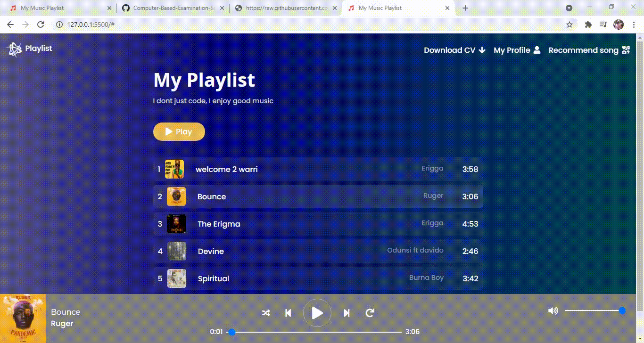Click the Bounce album thumbnail in the list
Image resolution: width=644 pixels, height=343 pixels.
[176, 196]
